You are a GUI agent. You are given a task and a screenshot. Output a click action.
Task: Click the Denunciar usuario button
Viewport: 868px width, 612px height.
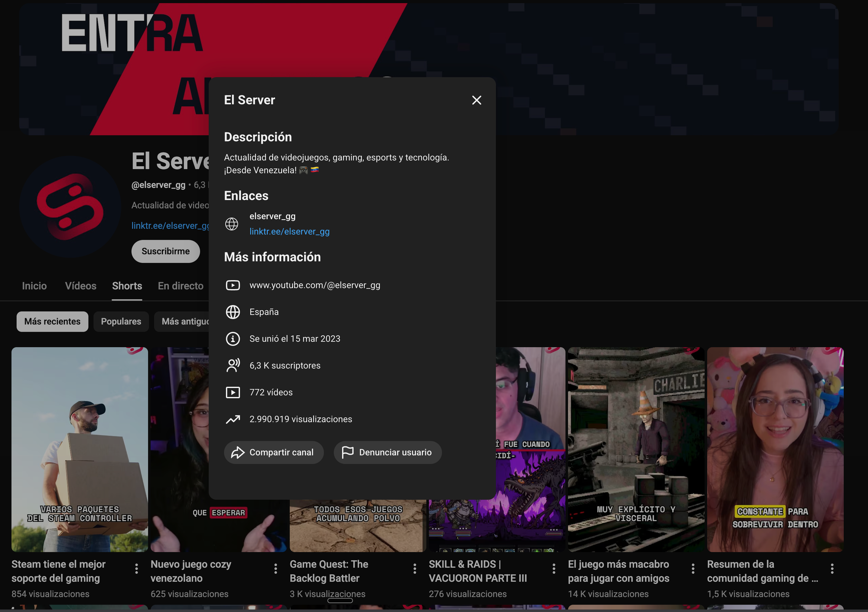388,452
